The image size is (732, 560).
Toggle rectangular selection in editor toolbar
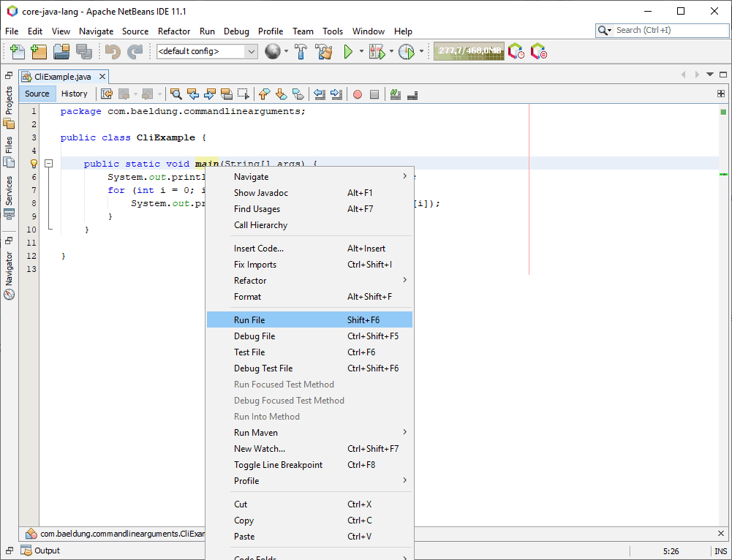(x=244, y=94)
